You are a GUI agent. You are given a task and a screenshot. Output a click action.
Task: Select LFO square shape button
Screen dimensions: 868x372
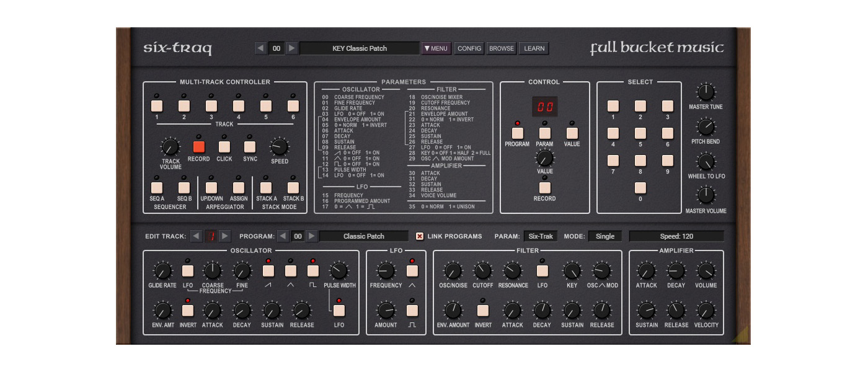pyautogui.click(x=412, y=311)
